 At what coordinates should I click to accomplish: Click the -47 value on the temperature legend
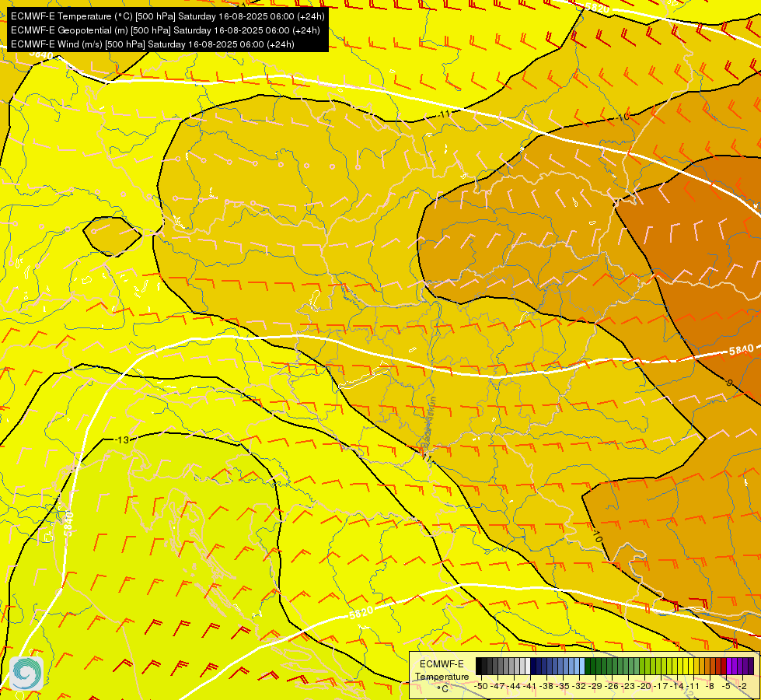(498, 686)
